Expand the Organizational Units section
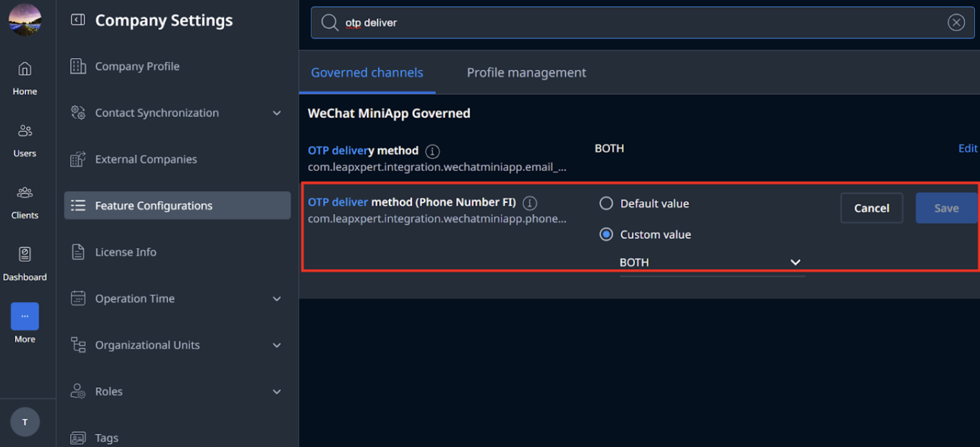The image size is (980, 447). point(276,346)
